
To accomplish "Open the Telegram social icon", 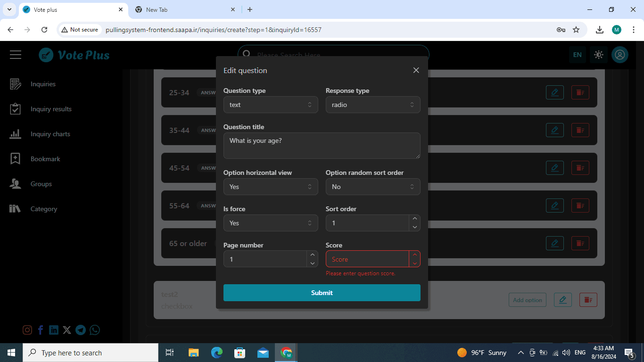I will click(81, 330).
